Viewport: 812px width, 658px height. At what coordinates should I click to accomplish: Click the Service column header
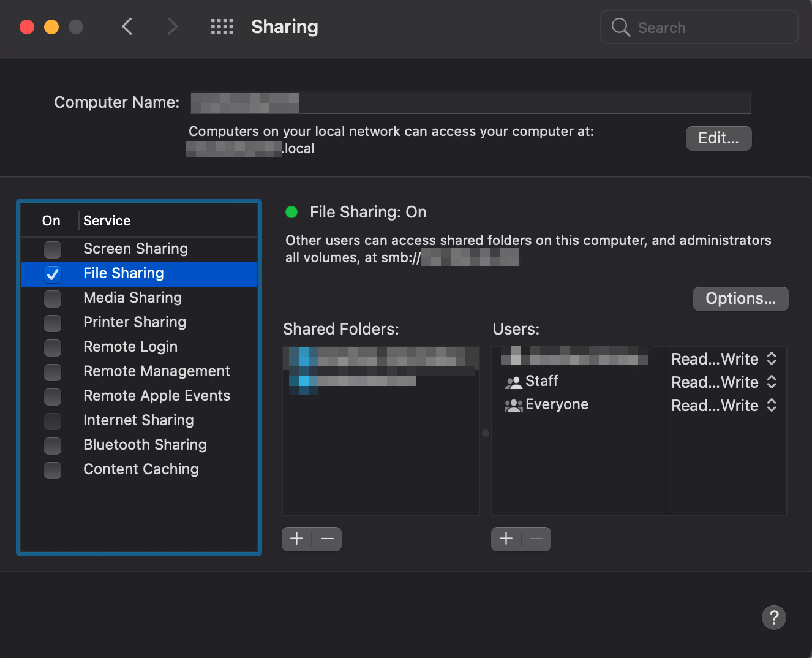coord(107,221)
